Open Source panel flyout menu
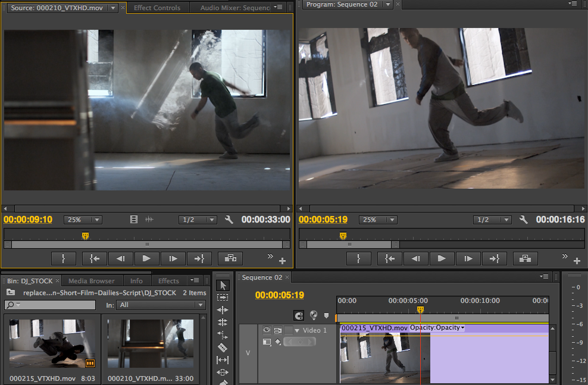The width and height of the screenshot is (588, 385). point(278,7)
